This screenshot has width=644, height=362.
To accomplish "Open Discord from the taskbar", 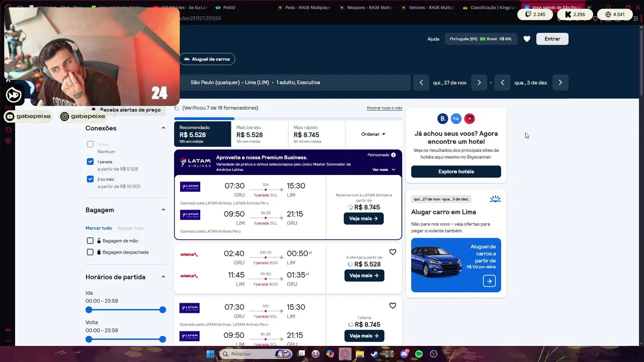I will (404, 354).
